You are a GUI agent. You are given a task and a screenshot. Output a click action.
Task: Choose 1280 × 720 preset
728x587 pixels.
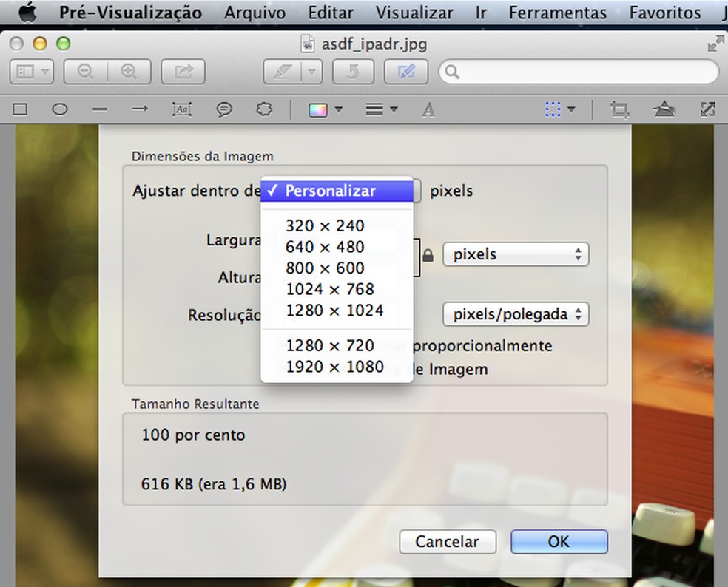[x=337, y=346]
